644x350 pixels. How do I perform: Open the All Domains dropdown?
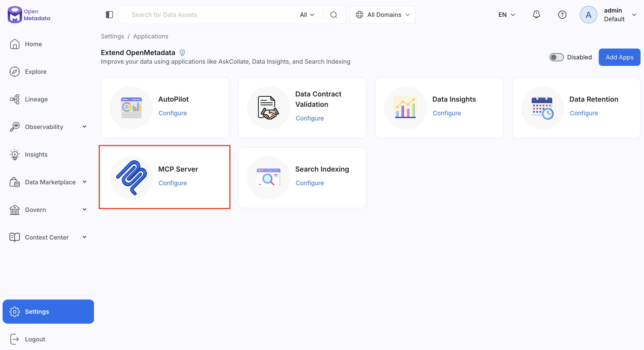tap(383, 15)
